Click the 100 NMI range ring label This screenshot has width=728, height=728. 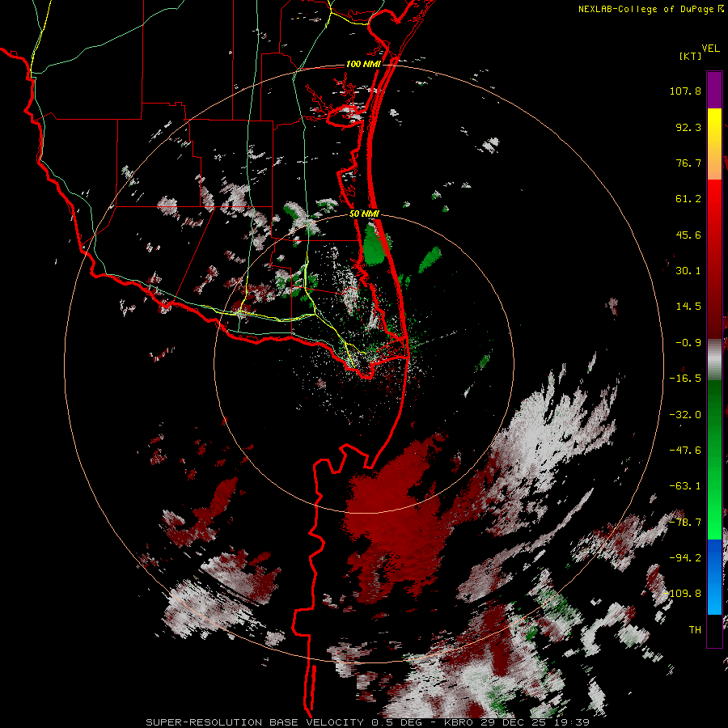coord(363,64)
